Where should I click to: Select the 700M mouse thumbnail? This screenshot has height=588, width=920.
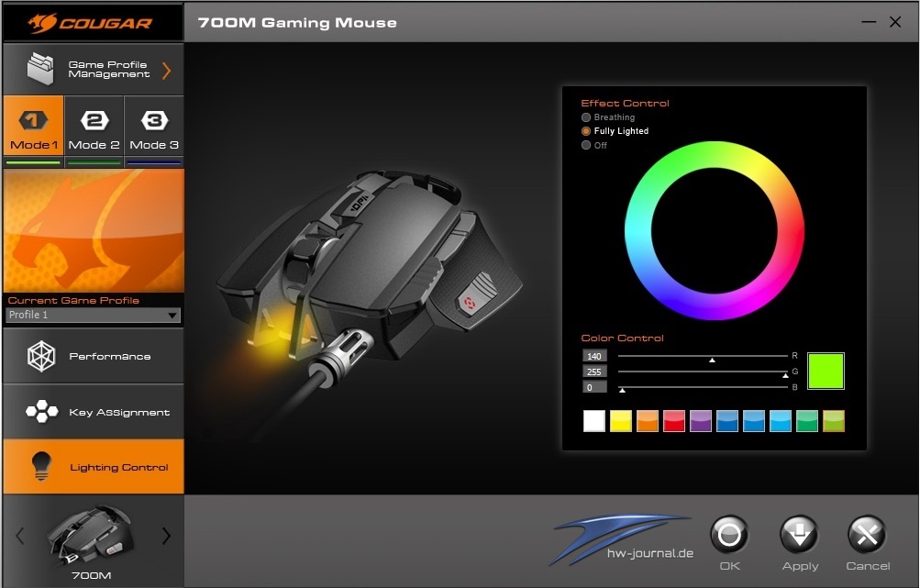[x=91, y=535]
